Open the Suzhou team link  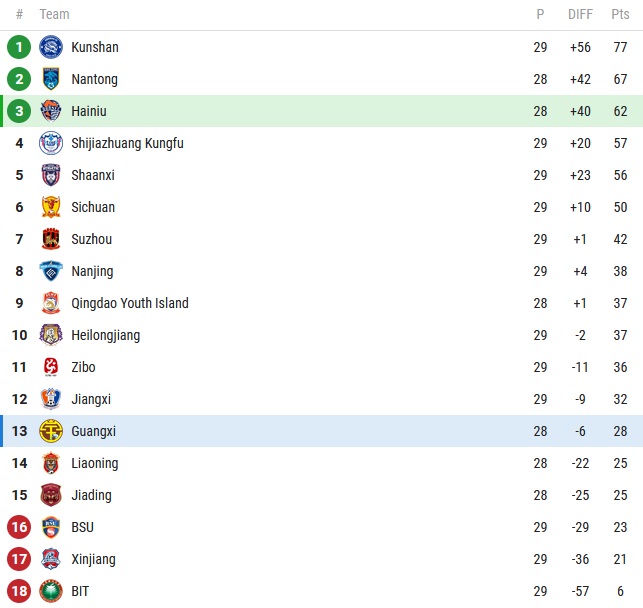click(92, 239)
